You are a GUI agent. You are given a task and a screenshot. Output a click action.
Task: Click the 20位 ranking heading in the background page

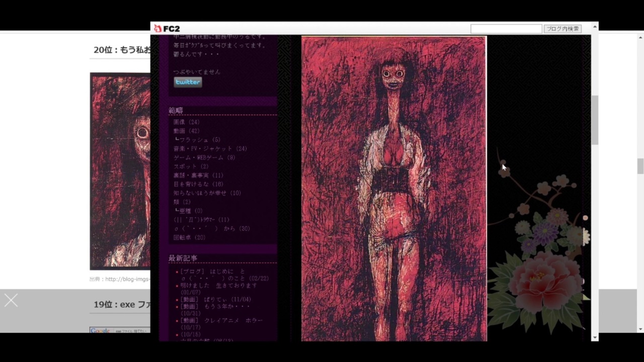[x=122, y=50]
